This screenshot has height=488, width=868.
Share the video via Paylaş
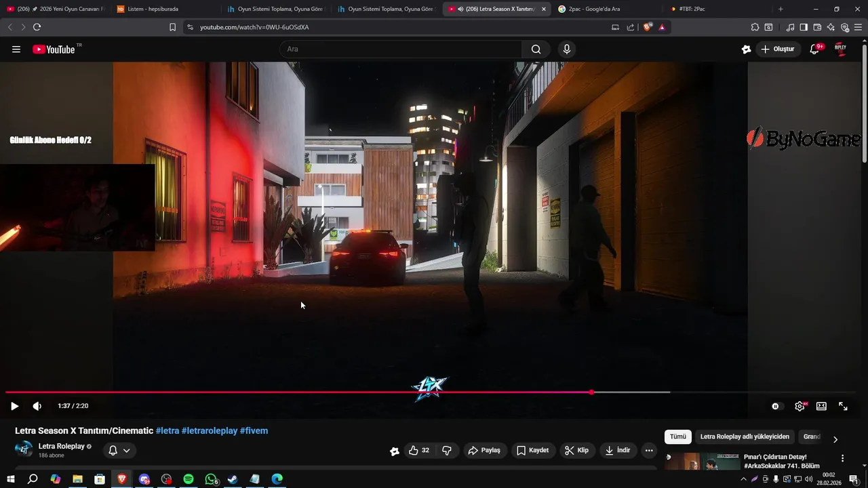(484, 450)
